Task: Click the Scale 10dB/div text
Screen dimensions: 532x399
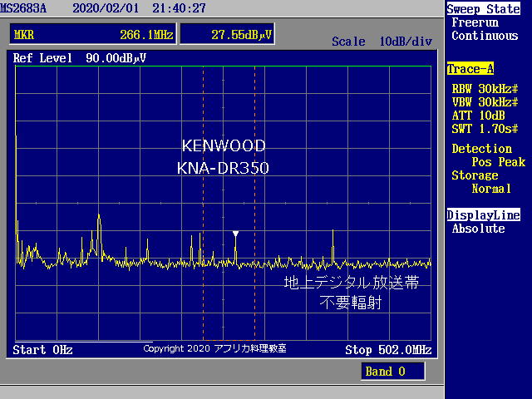Action: click(382, 42)
